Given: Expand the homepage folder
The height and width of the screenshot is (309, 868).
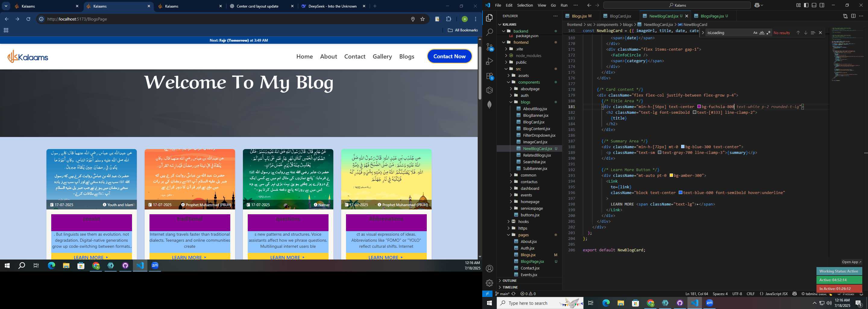Looking at the screenshot, I should (x=511, y=202).
